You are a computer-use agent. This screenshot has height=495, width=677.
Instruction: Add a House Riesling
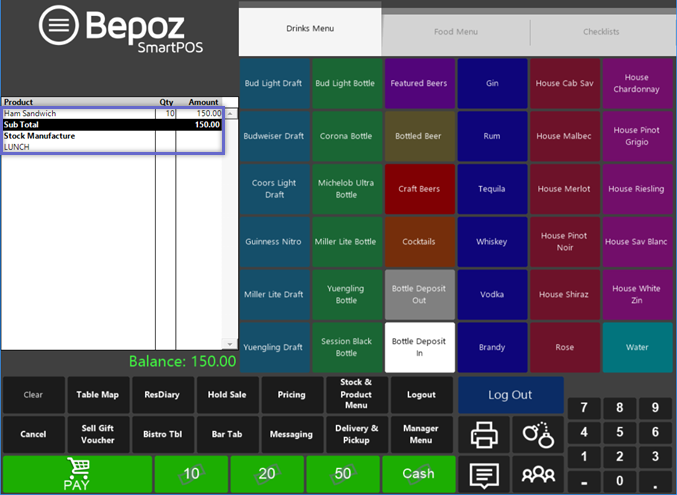click(x=637, y=189)
